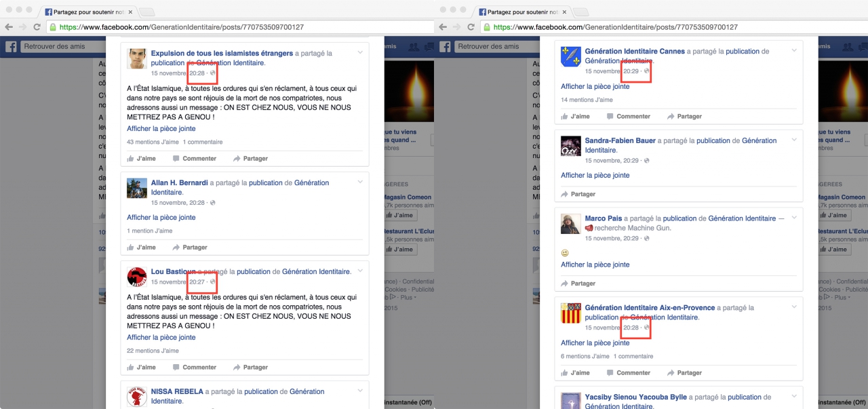The width and height of the screenshot is (868, 409).
Task: Click Commenter icon on Lou Bastioun's post
Action: click(176, 367)
